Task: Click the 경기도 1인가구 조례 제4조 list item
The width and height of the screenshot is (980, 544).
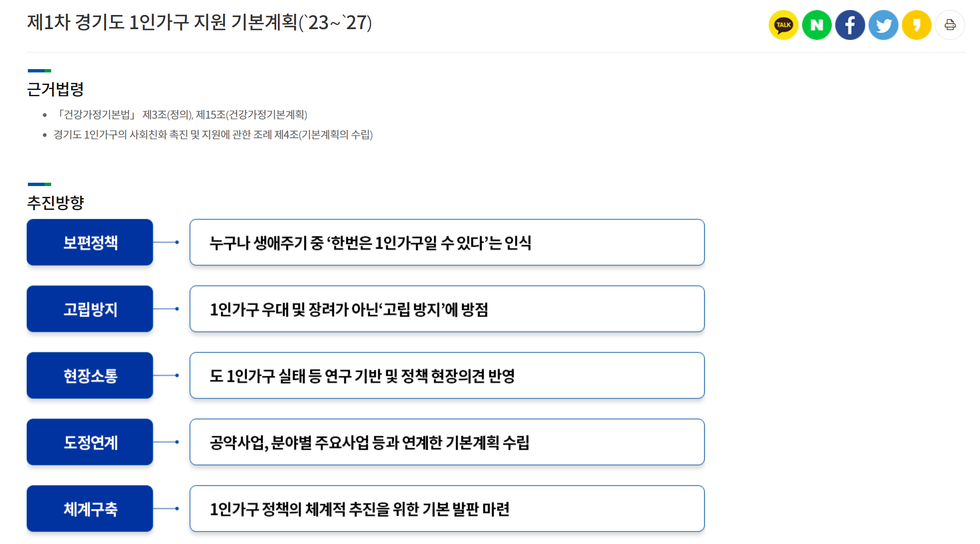Action: point(213,134)
